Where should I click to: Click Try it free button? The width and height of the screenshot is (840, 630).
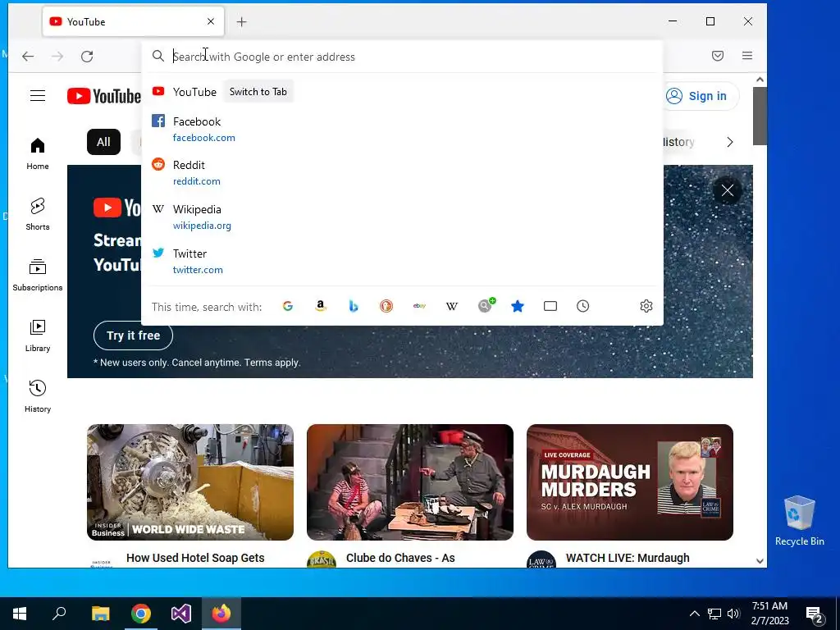coord(133,336)
